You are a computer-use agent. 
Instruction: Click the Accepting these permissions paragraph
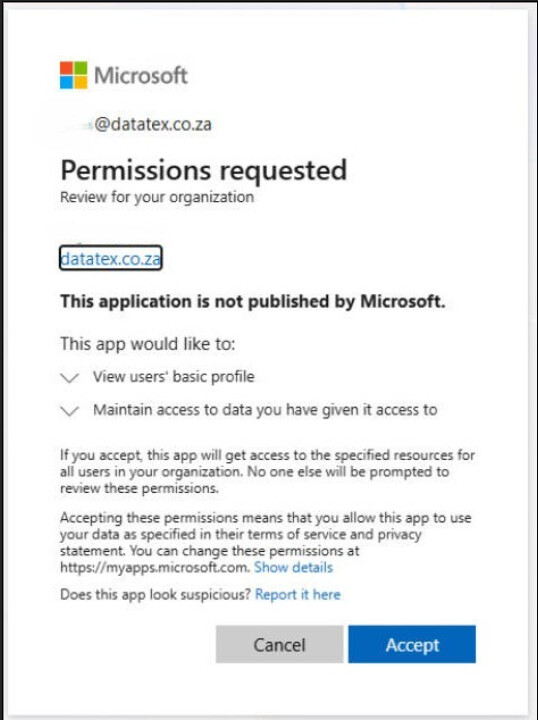coord(265,542)
